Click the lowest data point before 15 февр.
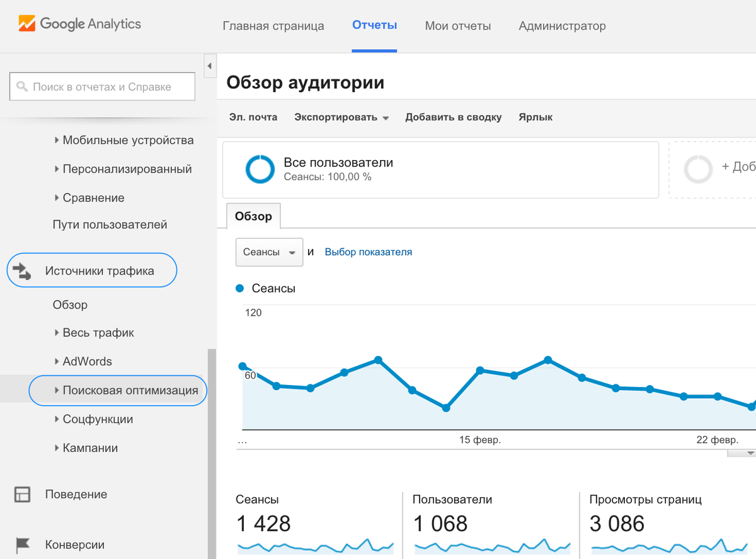The height and width of the screenshot is (559, 756). coord(446,408)
